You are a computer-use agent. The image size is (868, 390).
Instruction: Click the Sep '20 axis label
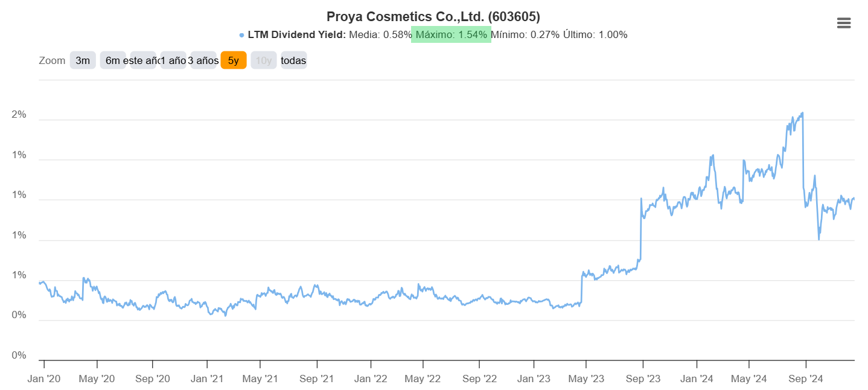[153, 379]
